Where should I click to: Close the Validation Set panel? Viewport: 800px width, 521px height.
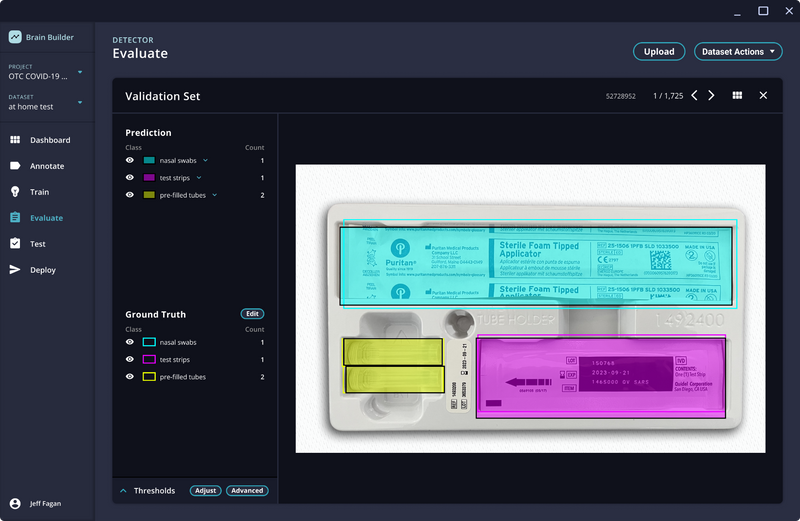tap(763, 96)
